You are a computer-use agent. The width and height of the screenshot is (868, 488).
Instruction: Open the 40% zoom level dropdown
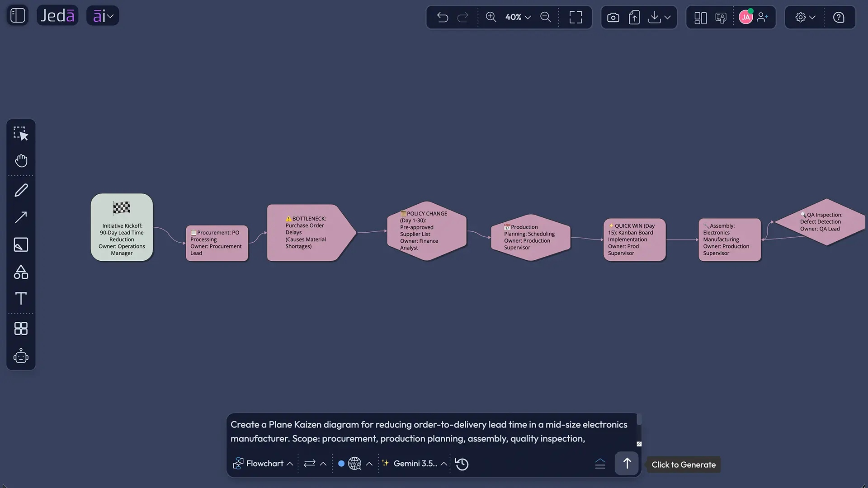point(518,17)
